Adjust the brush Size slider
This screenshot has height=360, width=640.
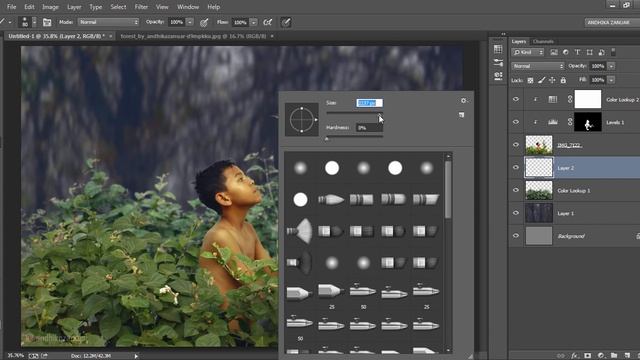(354, 113)
